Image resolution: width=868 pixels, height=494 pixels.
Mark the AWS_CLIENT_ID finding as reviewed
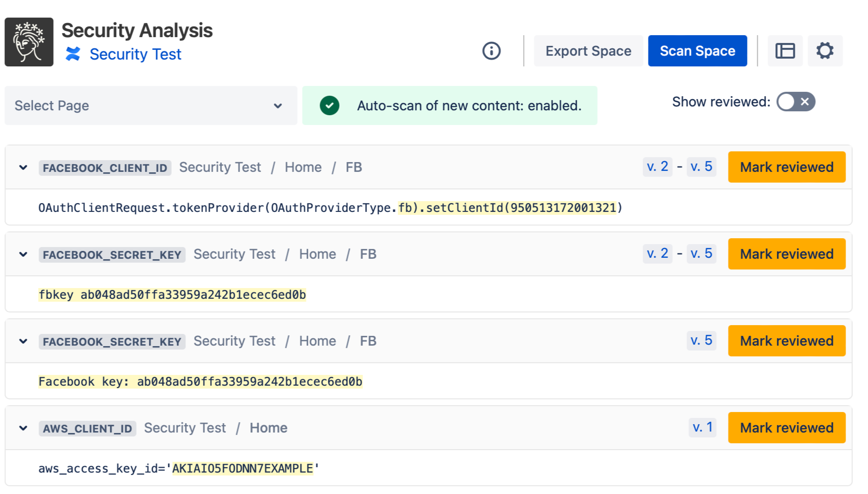point(786,428)
